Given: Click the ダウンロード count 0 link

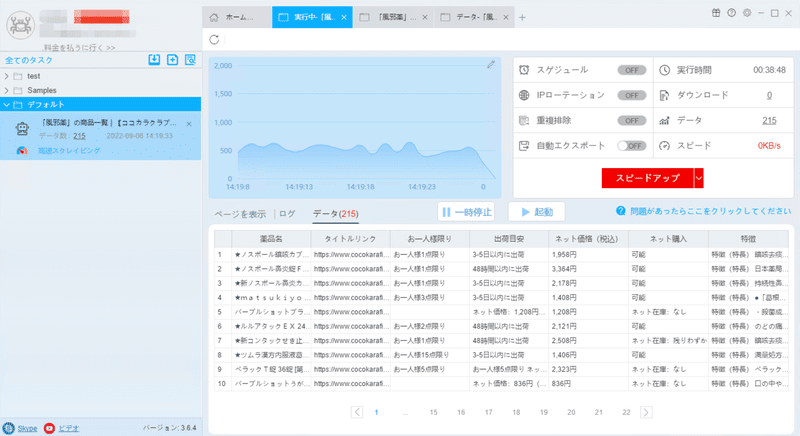Looking at the screenshot, I should (769, 95).
